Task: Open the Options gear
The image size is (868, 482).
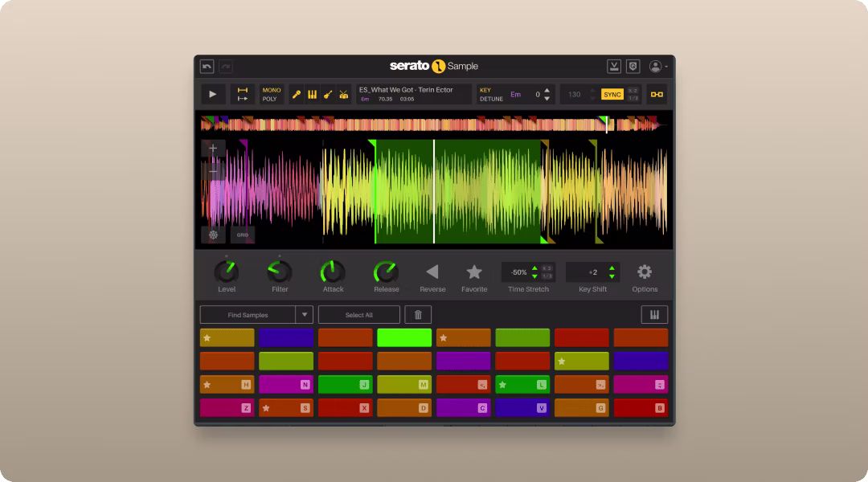Action: point(645,272)
